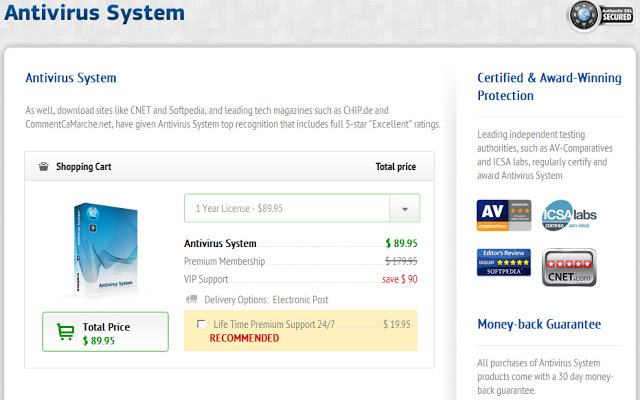Viewport: 640px width, 400px height.
Task: Click the shopping basket icon beside Shopping Cart
Action: click(x=43, y=167)
